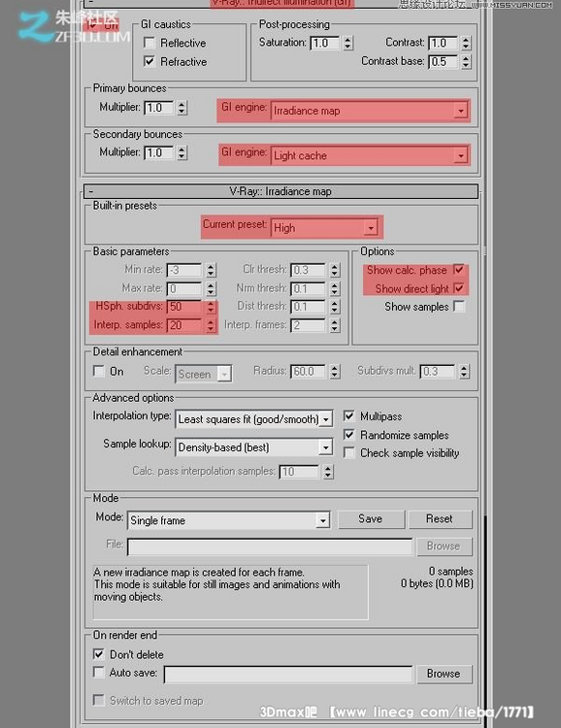561x728 pixels.
Task: Adjust the Saturation spinner arrows
Action: click(347, 43)
